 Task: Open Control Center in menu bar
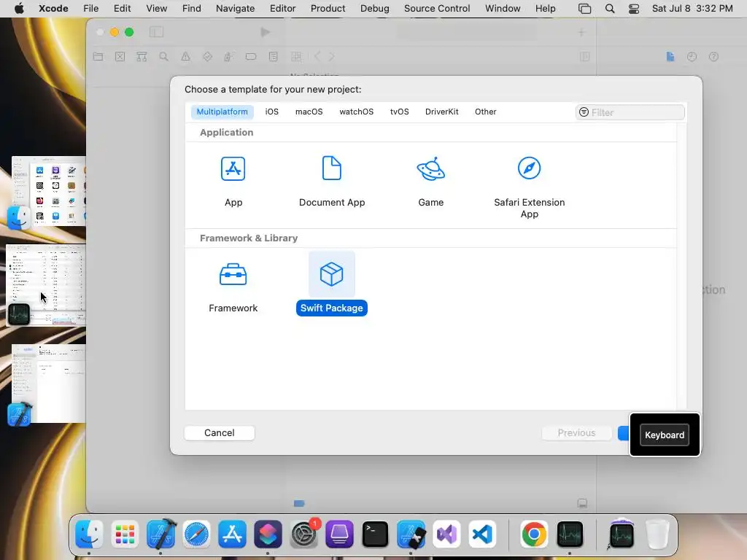coord(634,9)
